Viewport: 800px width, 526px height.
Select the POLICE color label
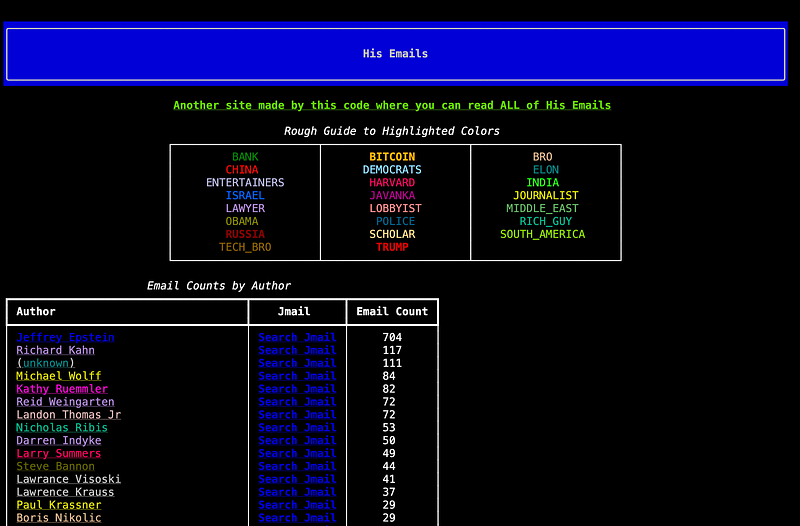395,221
